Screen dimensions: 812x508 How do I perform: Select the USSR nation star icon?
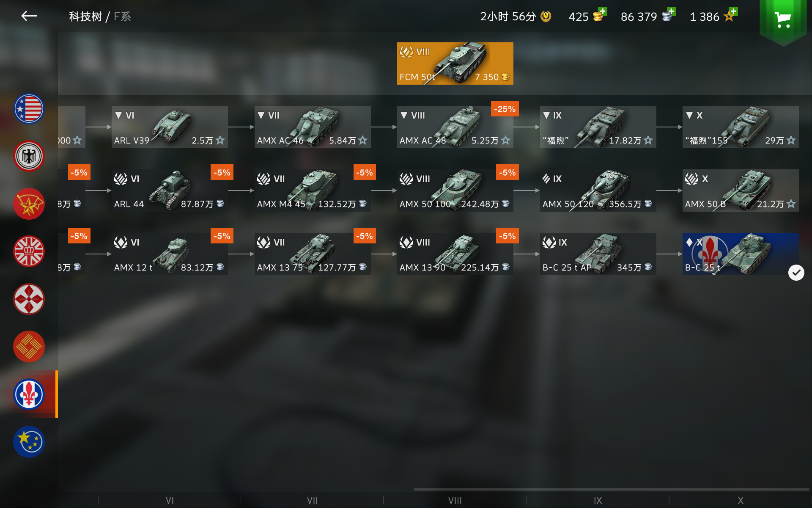click(x=29, y=204)
